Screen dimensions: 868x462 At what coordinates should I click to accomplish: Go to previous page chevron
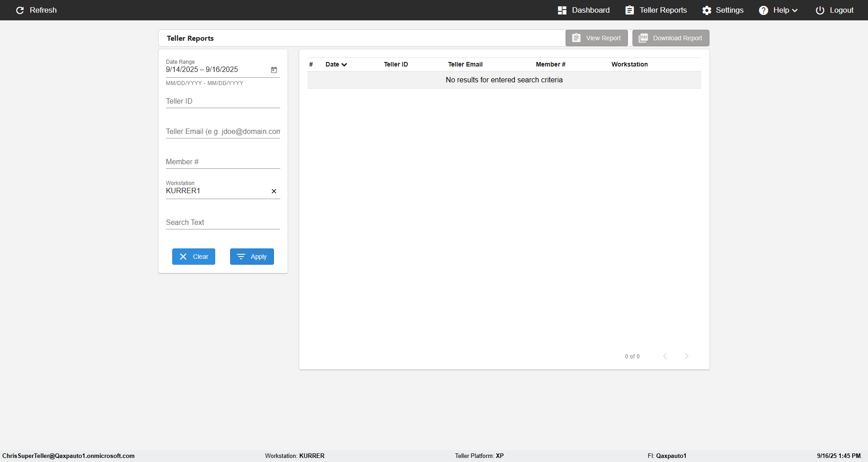[x=665, y=356]
